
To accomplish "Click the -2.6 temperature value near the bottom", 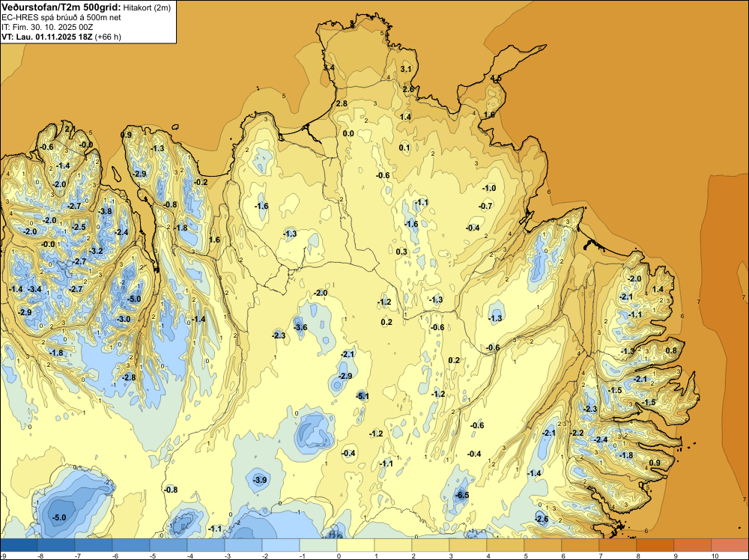I will (542, 519).
